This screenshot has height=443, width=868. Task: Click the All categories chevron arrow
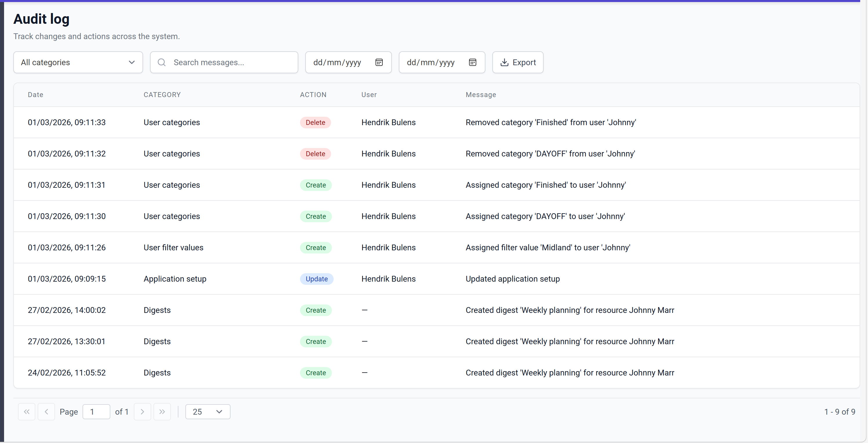132,62
